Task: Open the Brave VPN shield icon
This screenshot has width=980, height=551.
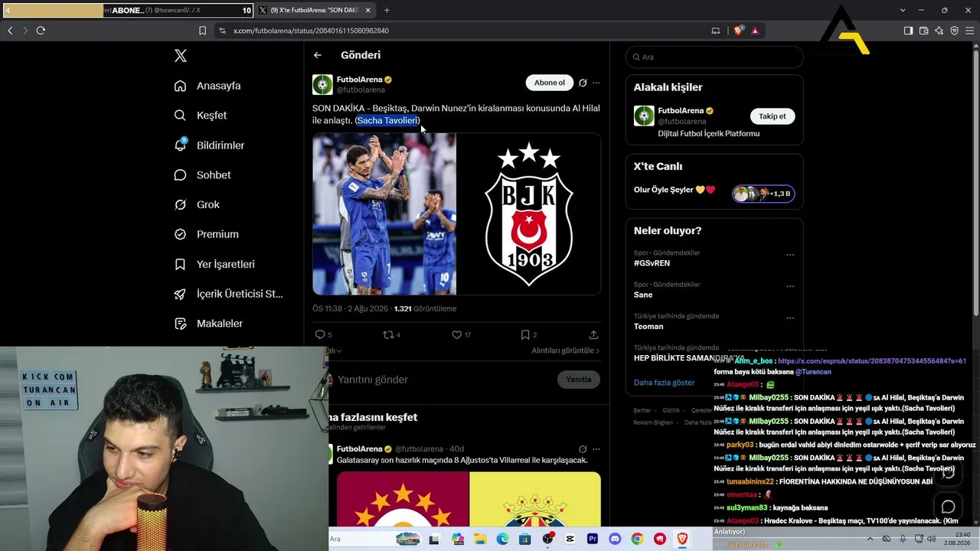Action: [954, 31]
